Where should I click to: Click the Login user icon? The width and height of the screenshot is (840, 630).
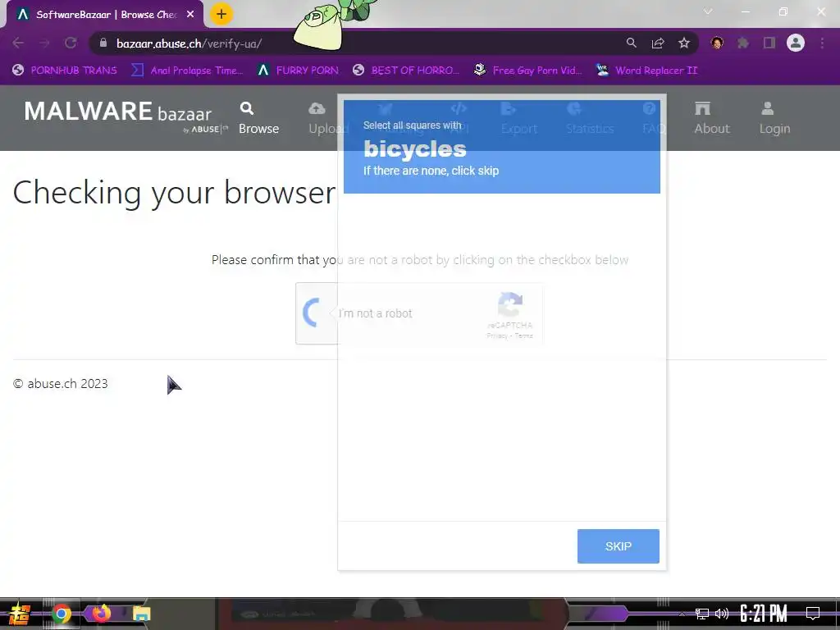768,109
